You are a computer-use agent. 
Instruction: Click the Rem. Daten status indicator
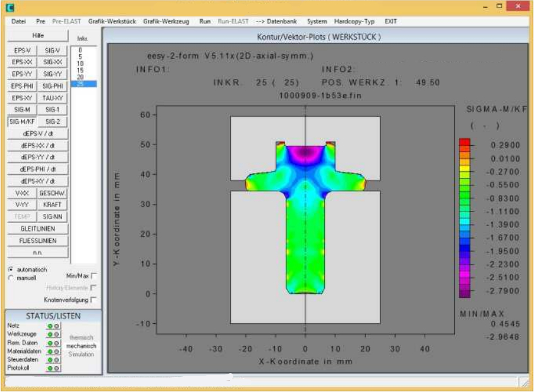[x=53, y=342]
